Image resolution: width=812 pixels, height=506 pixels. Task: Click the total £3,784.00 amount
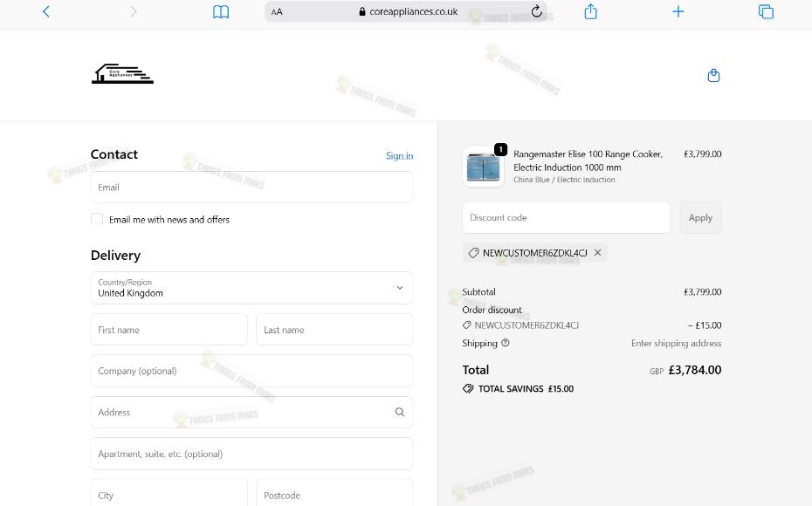[x=695, y=370]
